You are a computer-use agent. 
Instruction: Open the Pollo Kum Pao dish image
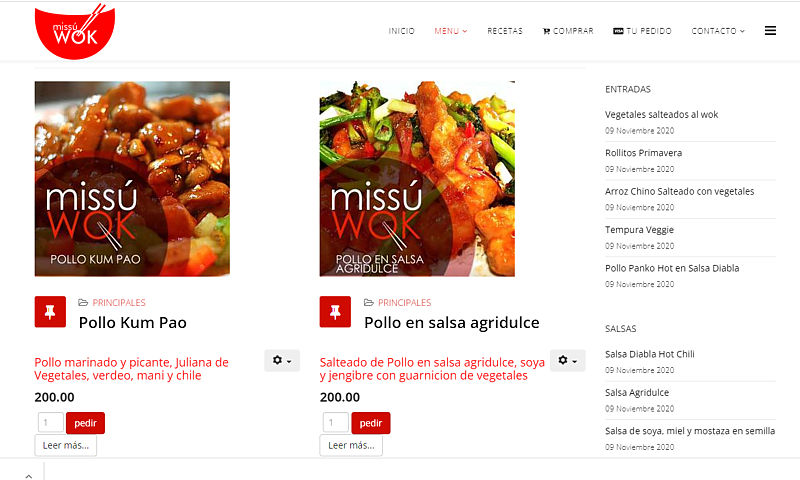coord(132,179)
